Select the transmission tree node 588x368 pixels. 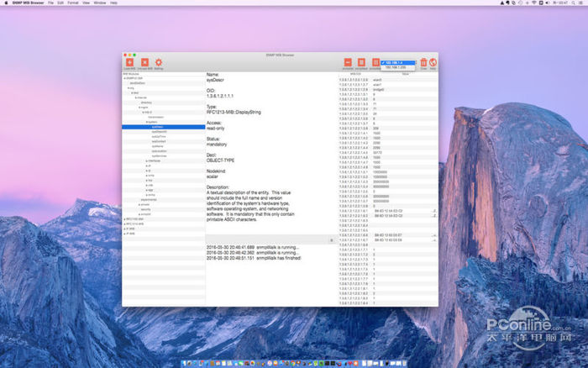click(x=156, y=117)
